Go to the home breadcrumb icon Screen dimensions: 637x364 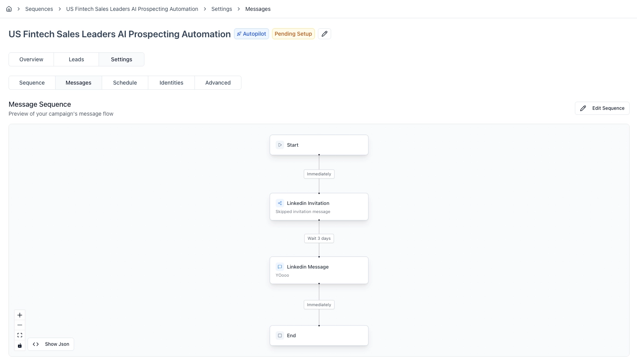tap(9, 9)
